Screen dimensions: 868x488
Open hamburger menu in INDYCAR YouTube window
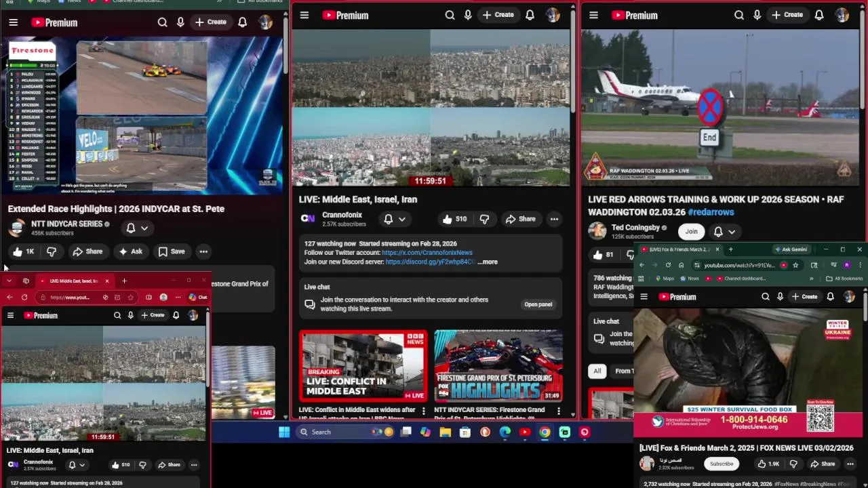(x=13, y=22)
